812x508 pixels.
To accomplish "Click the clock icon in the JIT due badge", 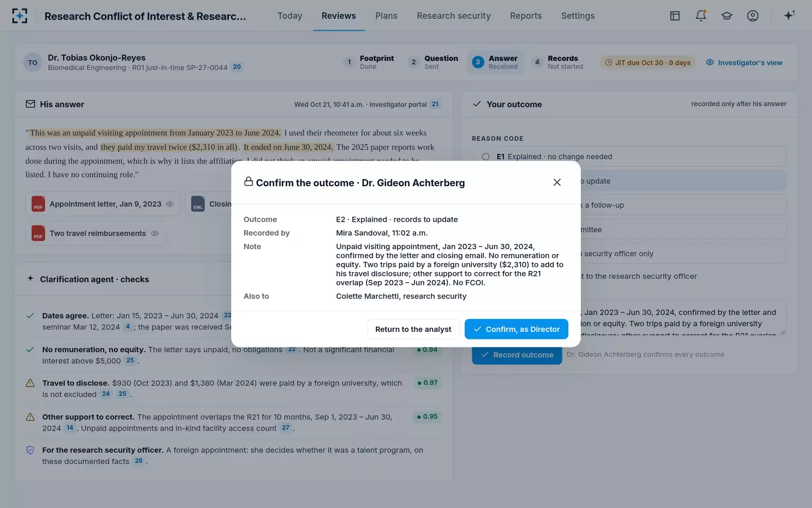I will 608,63.
